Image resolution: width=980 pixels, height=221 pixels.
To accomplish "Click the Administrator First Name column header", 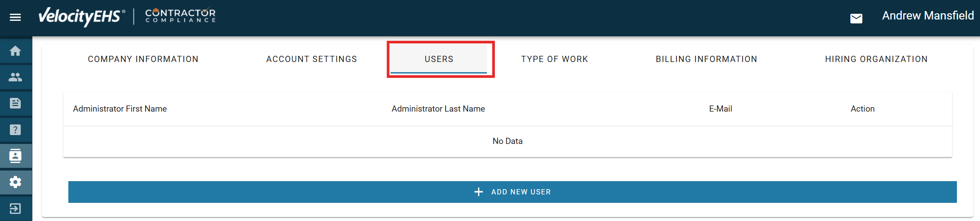I will pyautogui.click(x=120, y=109).
